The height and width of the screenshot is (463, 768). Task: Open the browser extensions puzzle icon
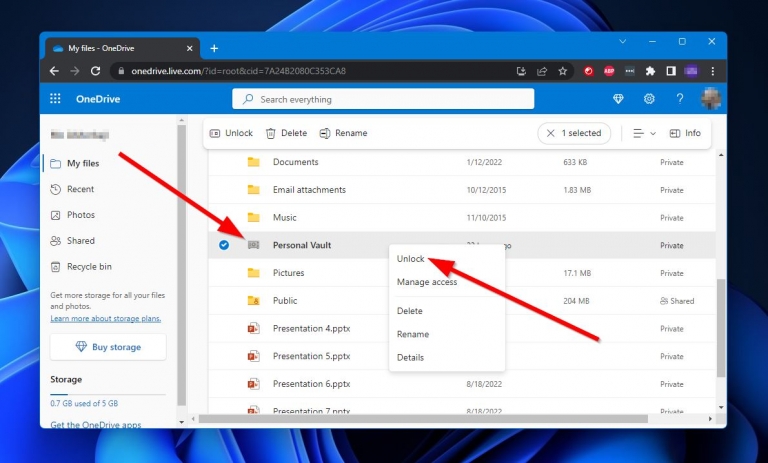(x=650, y=71)
